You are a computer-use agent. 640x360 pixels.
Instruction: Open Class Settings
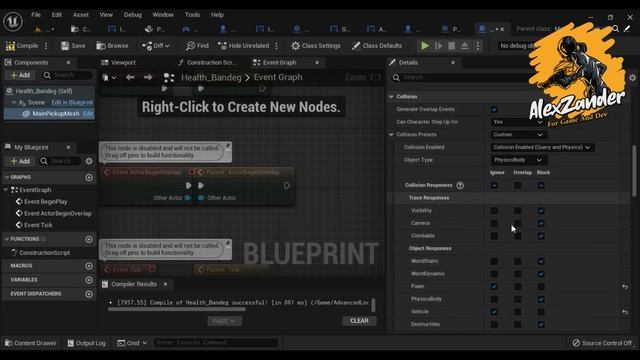coord(316,46)
